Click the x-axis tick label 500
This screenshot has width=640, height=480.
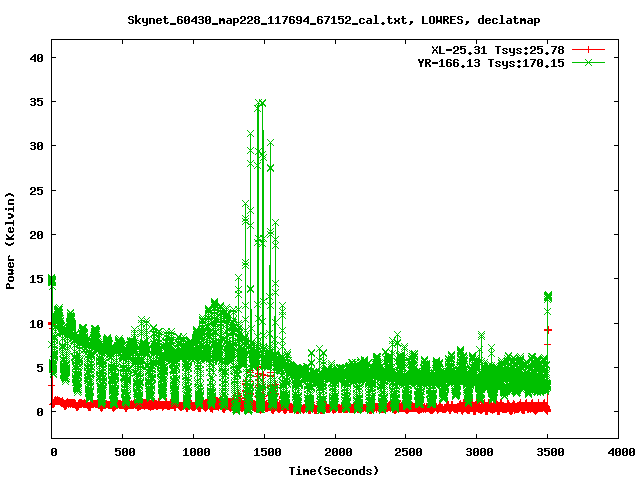[x=124, y=452]
